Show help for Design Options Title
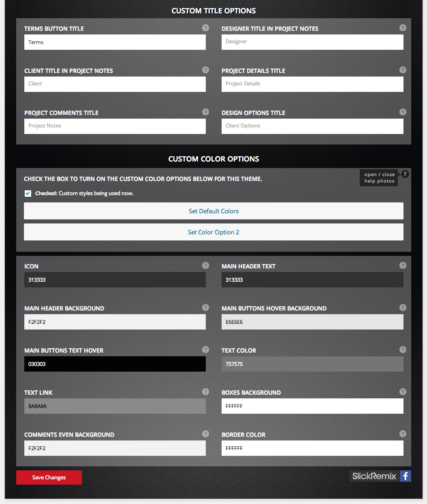Image resolution: width=427 pixels, height=504 pixels. (403, 112)
